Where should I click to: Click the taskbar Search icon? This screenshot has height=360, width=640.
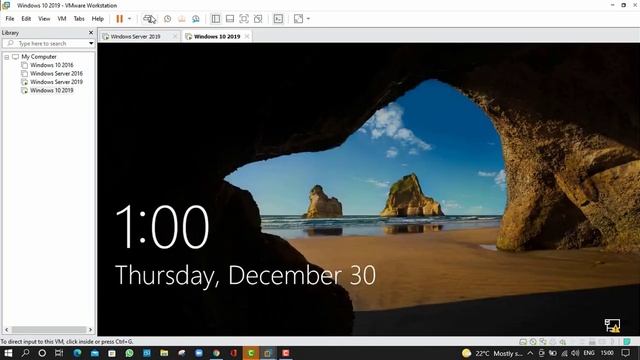tap(25, 353)
